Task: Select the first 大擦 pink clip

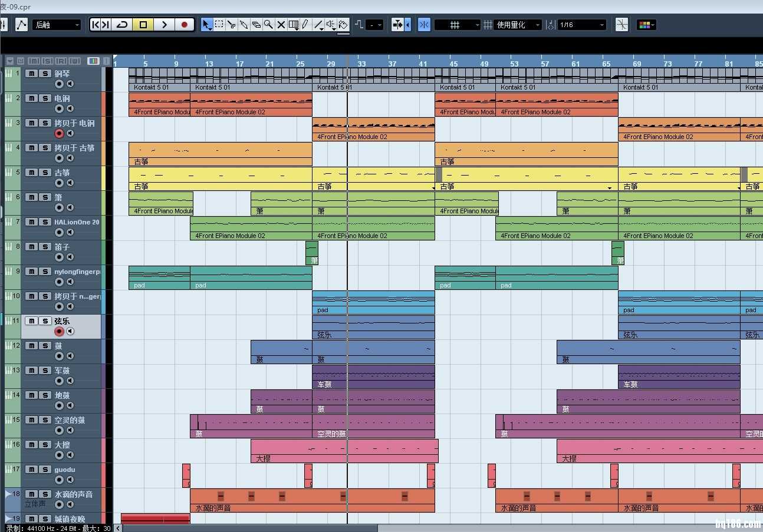Action: [344, 451]
